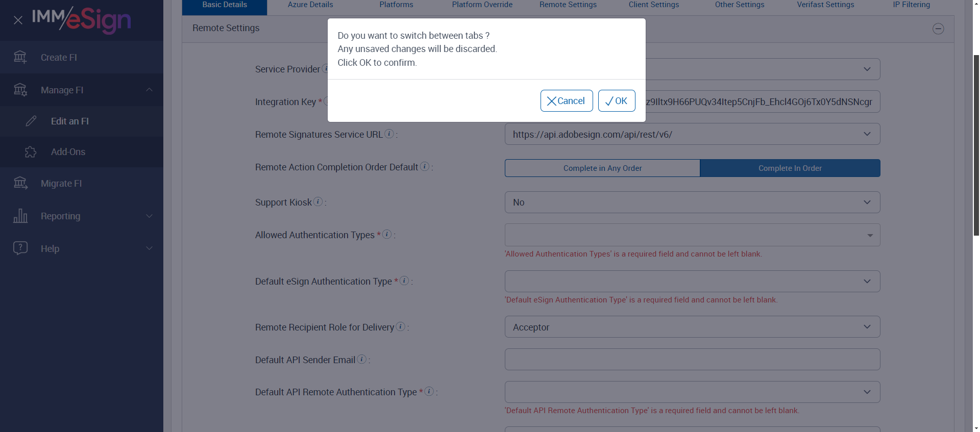The width and height of the screenshot is (980, 432).
Task: Click the Edit an FI pencil icon
Action: [31, 121]
